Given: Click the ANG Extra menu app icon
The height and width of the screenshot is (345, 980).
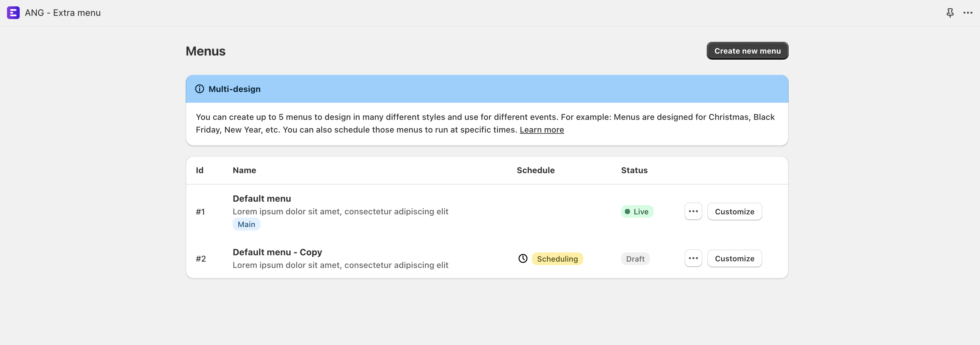Looking at the screenshot, I should 13,13.
